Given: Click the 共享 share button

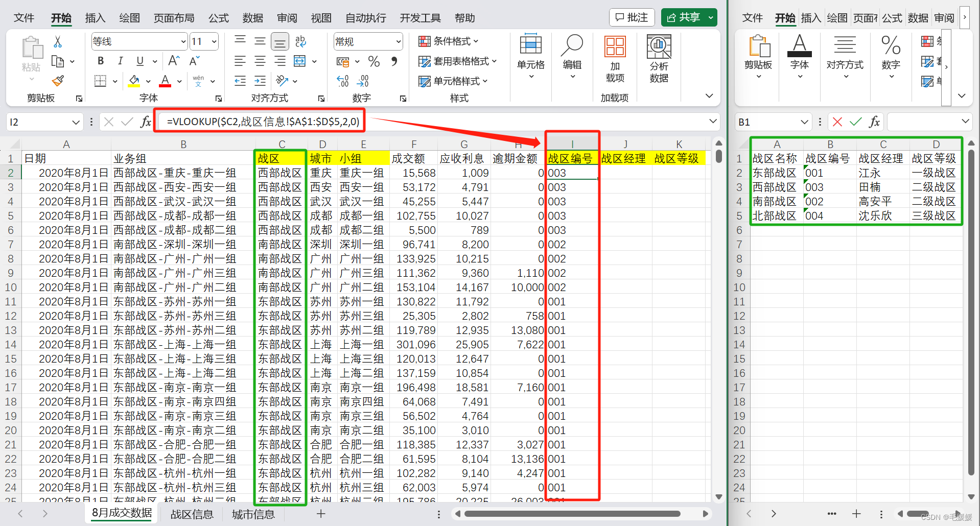Looking at the screenshot, I should pos(689,17).
